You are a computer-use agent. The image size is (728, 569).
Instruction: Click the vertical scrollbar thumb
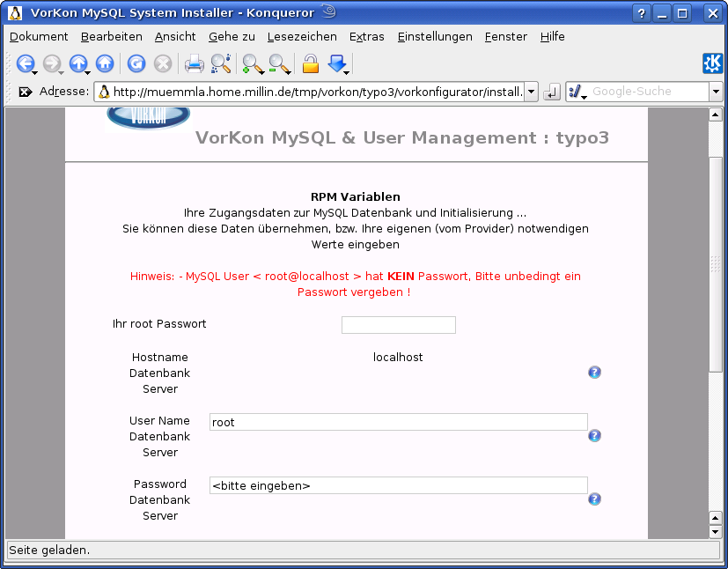pyautogui.click(x=715, y=264)
